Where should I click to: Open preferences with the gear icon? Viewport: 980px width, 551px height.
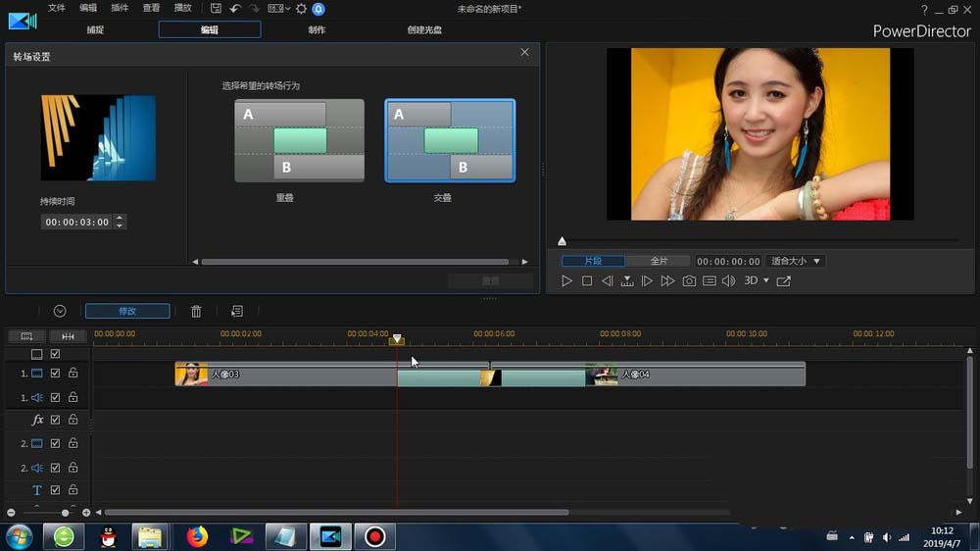[301, 9]
